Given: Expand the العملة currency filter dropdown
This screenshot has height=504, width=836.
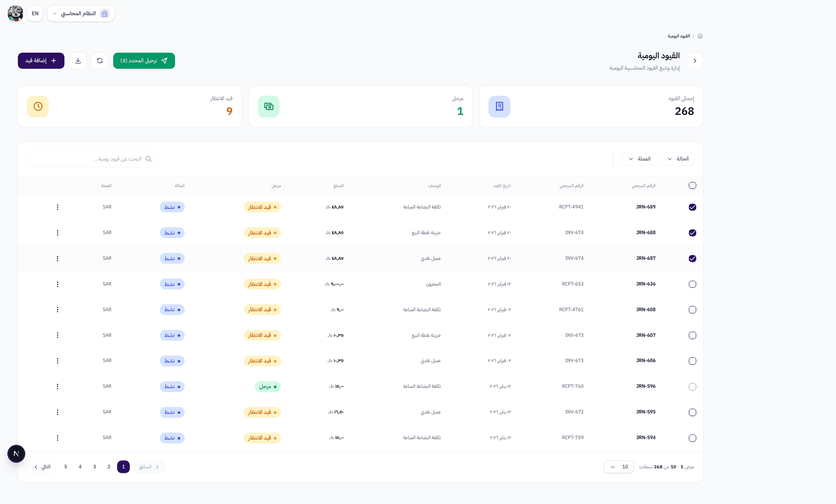Looking at the screenshot, I should (x=639, y=159).
